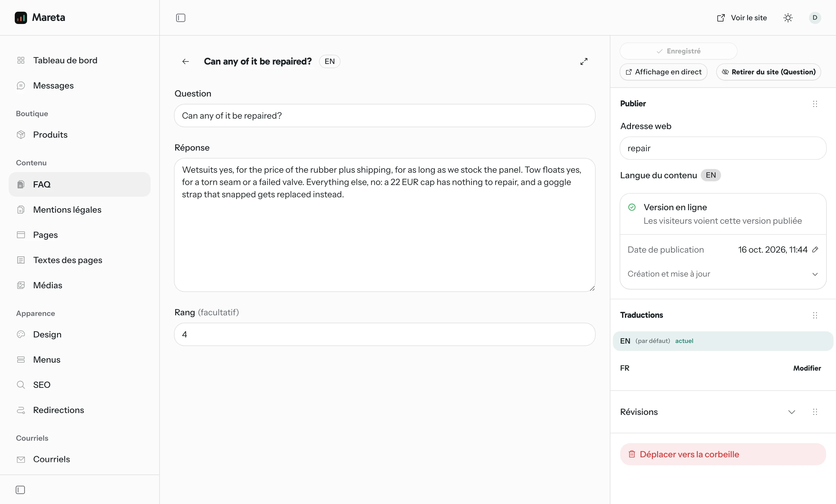Open Publier section drag handle
Viewport: 836px width, 504px height.
click(815, 104)
